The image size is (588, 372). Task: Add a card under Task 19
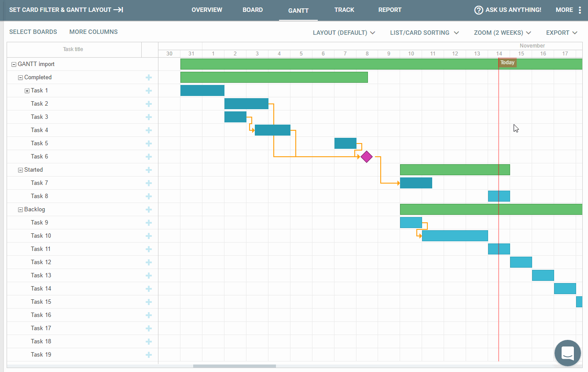pyautogui.click(x=149, y=354)
